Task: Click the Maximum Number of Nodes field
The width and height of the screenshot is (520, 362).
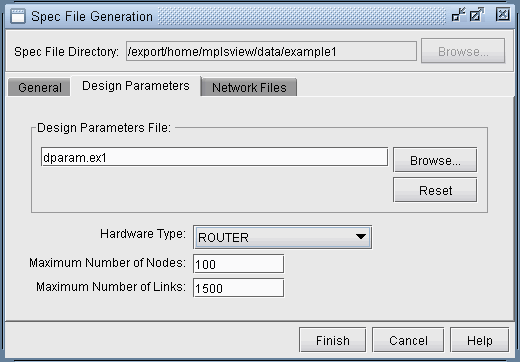Action: coord(239,264)
